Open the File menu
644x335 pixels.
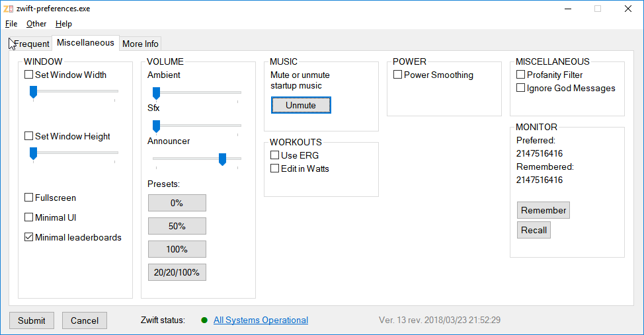(x=11, y=24)
